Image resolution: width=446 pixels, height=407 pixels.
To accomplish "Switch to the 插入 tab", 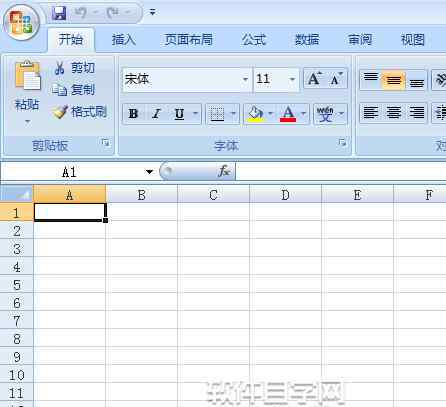I will pyautogui.click(x=124, y=40).
